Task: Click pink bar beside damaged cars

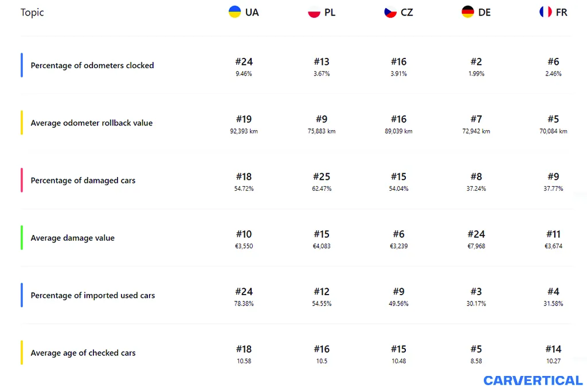Action: point(22,181)
